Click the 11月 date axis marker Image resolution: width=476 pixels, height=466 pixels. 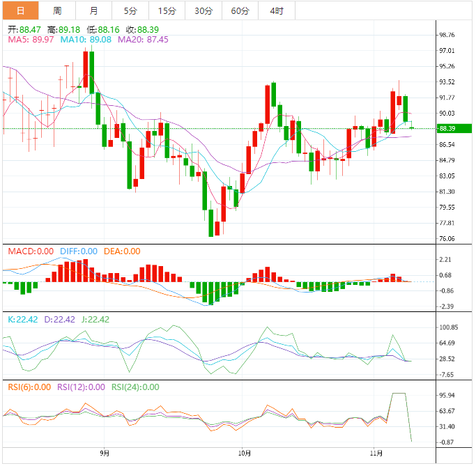point(376,453)
